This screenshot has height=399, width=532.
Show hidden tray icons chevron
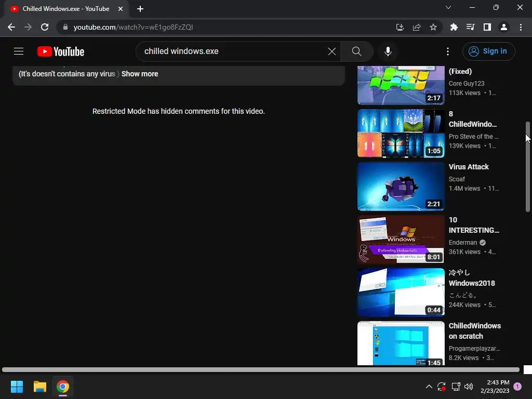429,387
